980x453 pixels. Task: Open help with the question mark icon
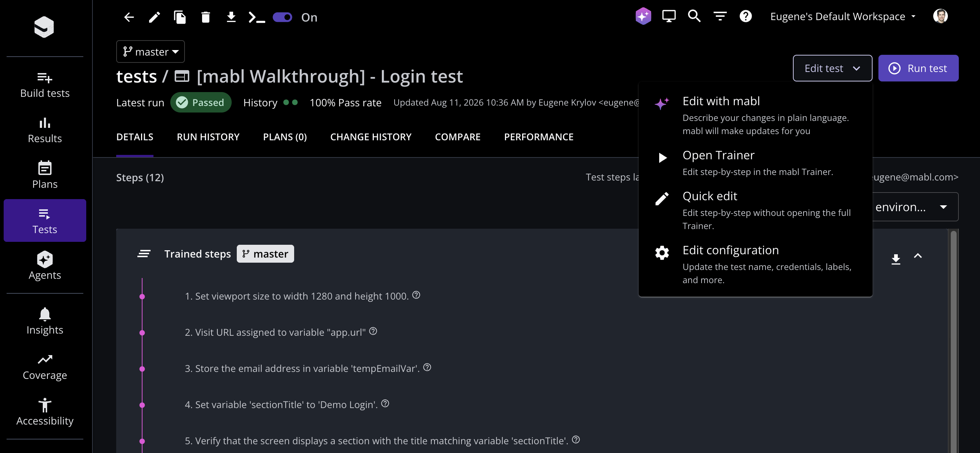coord(746,16)
